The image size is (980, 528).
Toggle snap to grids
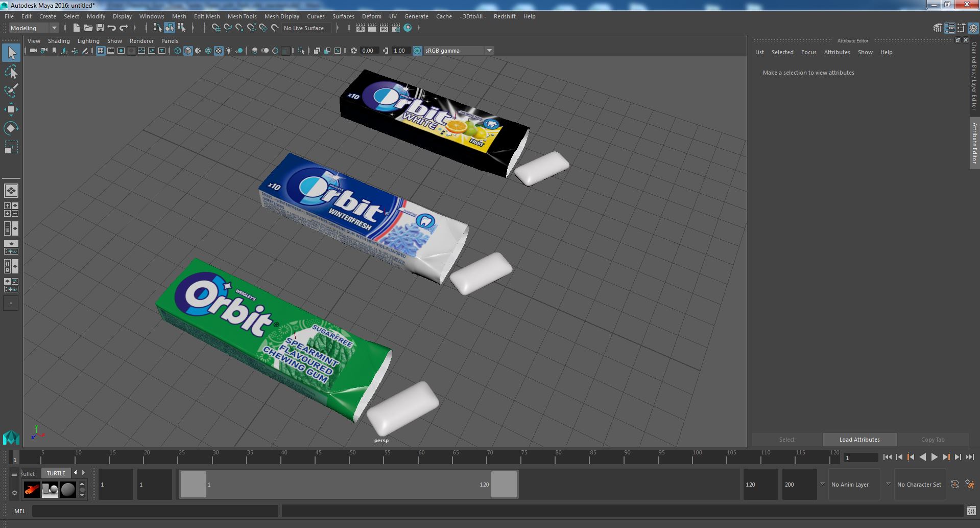[x=216, y=28]
